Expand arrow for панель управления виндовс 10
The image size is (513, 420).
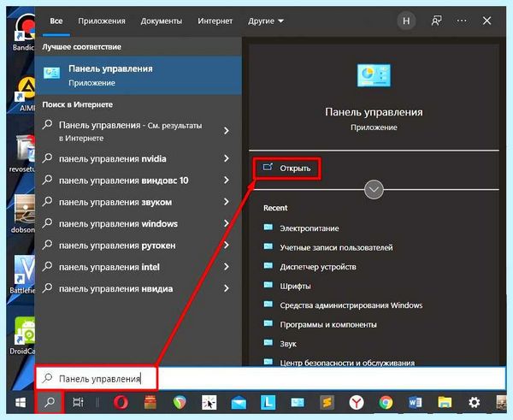(x=227, y=180)
